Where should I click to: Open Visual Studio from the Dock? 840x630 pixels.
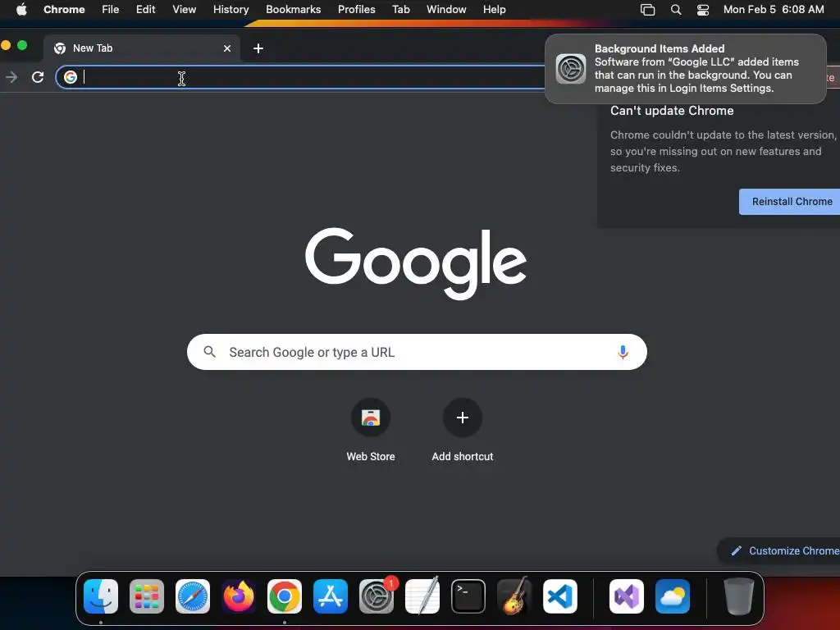click(x=626, y=596)
